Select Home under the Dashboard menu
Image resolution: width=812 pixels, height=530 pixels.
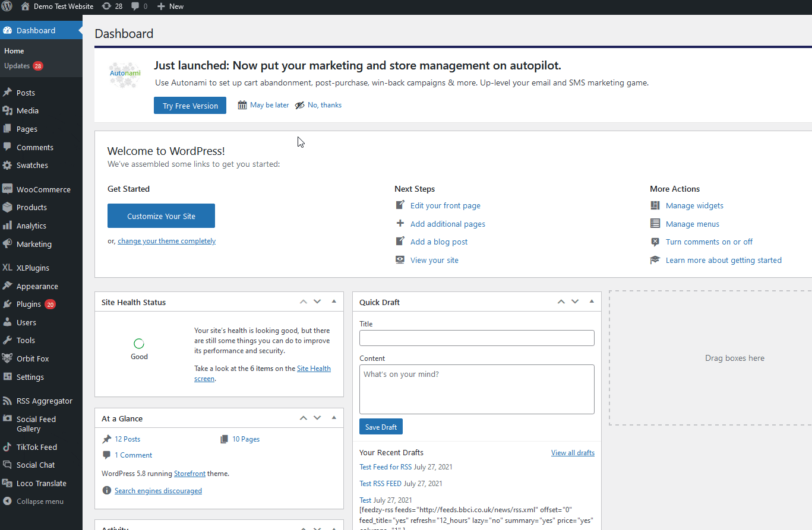[x=14, y=51]
